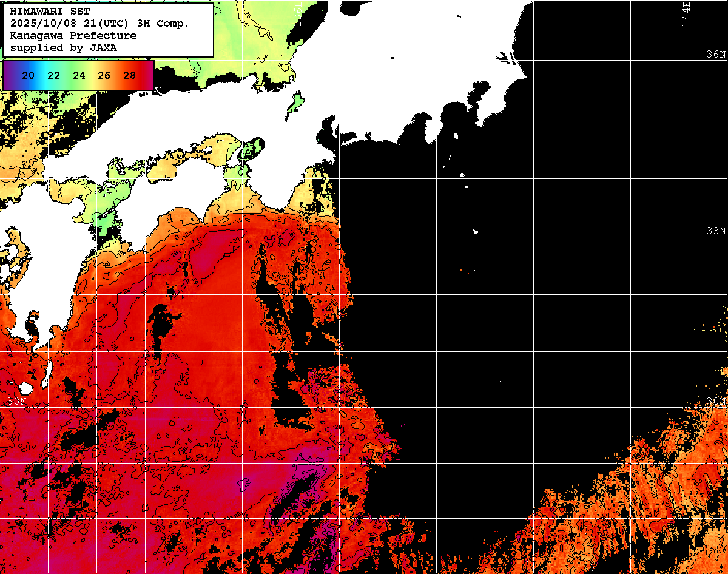Image resolution: width=728 pixels, height=574 pixels.
Task: Click the 36N latitude label
Action: point(716,54)
